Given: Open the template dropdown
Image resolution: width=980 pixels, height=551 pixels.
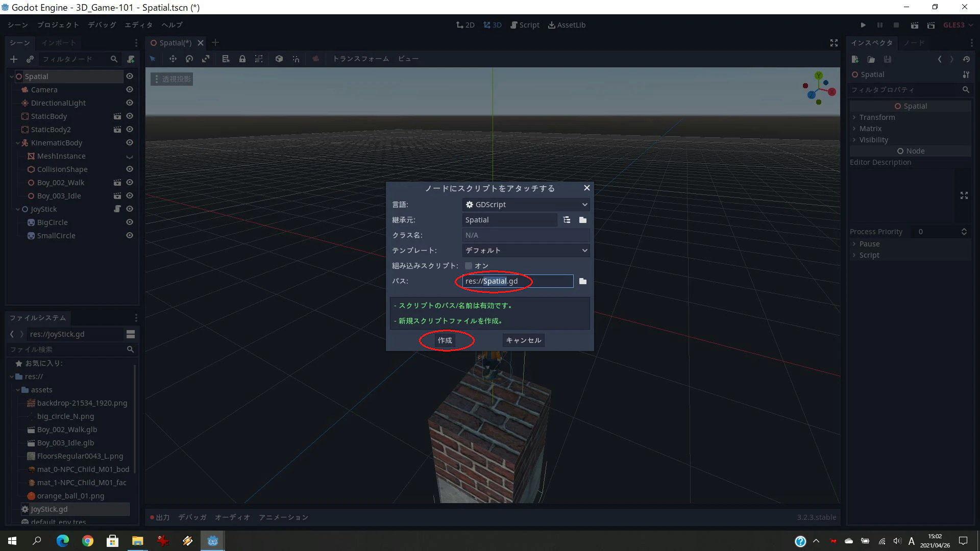Looking at the screenshot, I should click(526, 251).
